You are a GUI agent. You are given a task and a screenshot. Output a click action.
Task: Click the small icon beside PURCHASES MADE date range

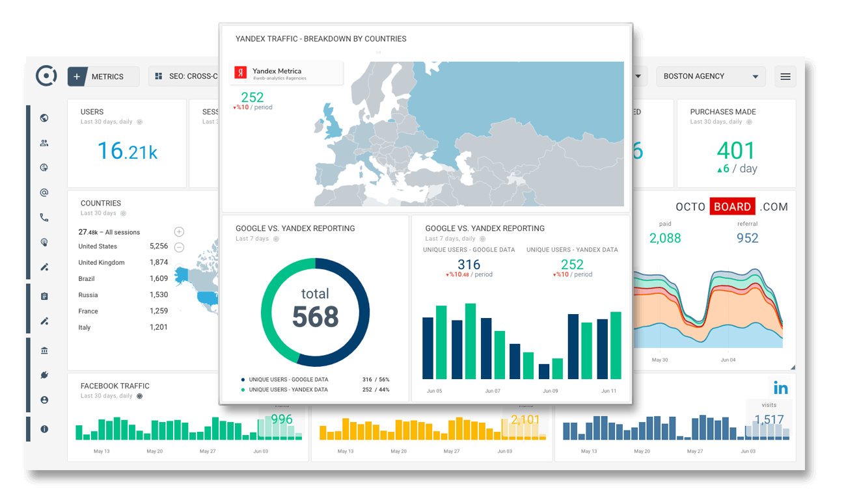749,122
